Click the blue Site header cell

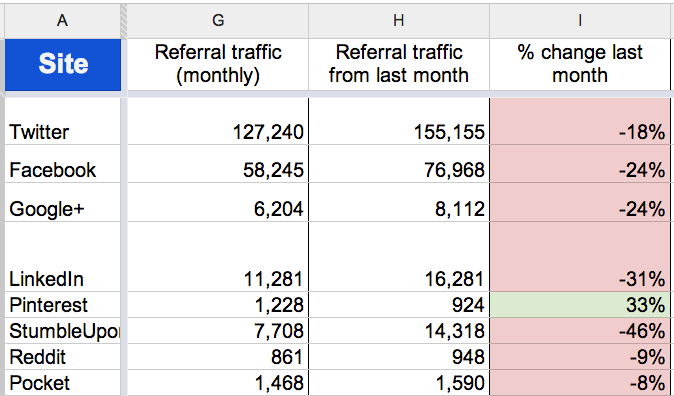63,64
